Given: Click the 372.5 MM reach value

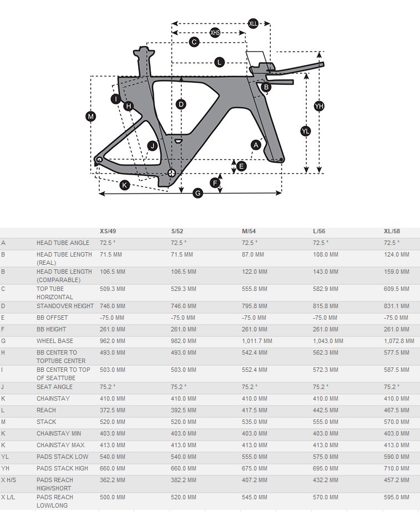Looking at the screenshot, I should (113, 410).
